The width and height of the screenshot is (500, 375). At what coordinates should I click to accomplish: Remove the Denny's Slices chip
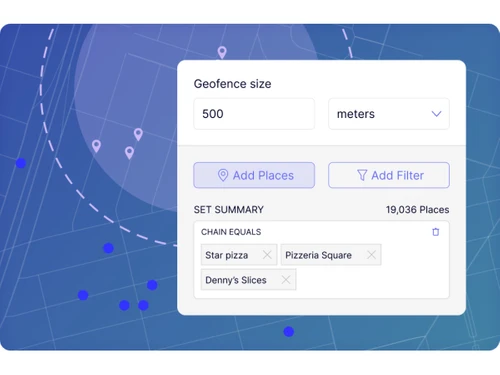point(286,280)
